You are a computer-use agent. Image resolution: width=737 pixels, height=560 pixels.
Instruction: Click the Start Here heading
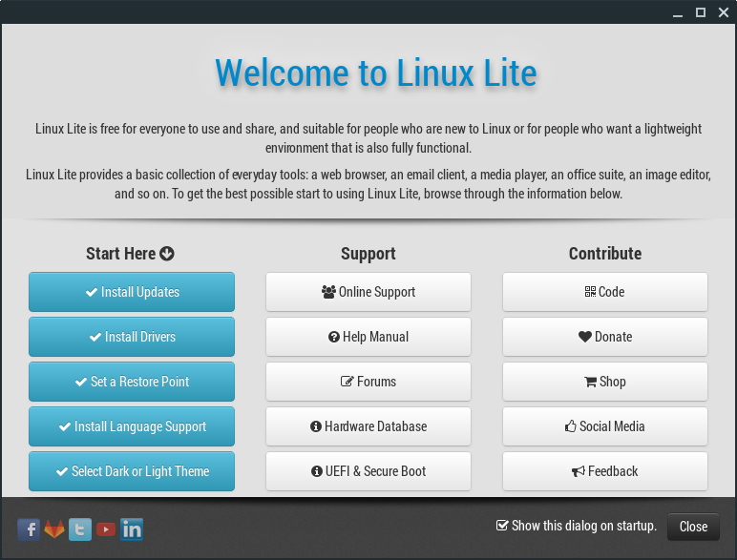coord(130,254)
